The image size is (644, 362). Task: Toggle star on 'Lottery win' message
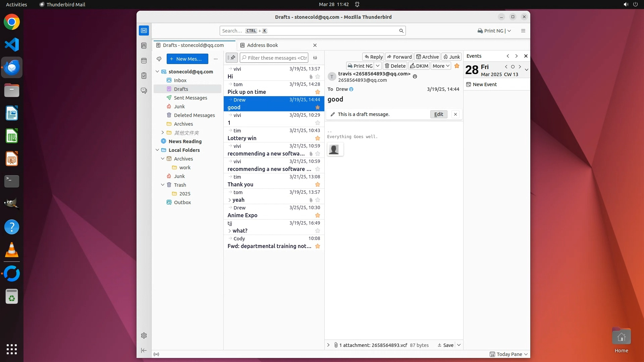click(x=317, y=138)
